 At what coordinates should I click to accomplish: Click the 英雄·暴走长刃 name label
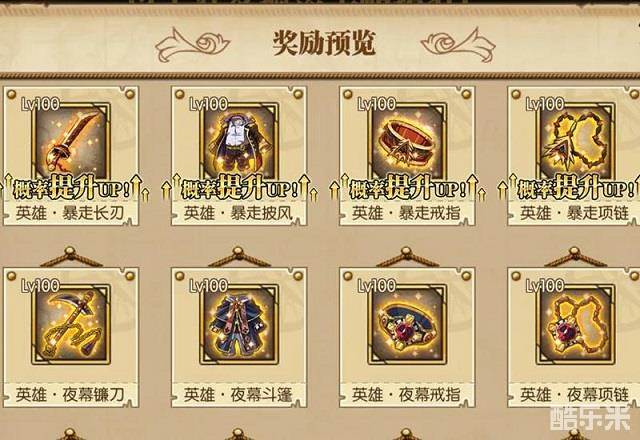click(70, 213)
